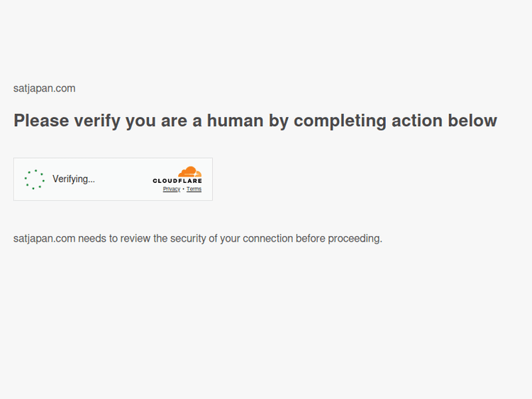Click "action below" in the heading
532x399 pixels.
(445, 121)
